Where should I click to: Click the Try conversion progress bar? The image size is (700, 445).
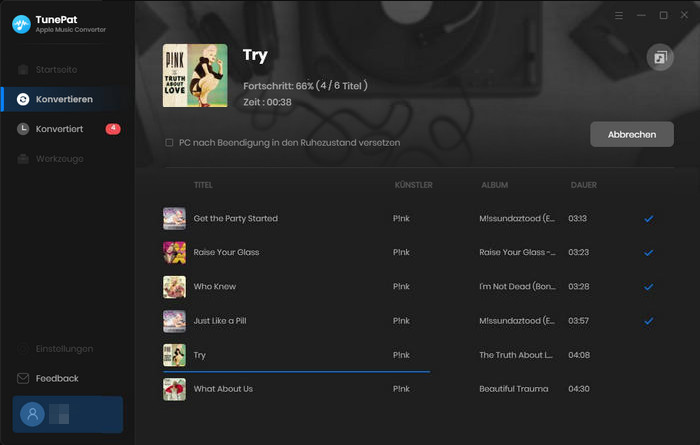pyautogui.click(x=296, y=371)
